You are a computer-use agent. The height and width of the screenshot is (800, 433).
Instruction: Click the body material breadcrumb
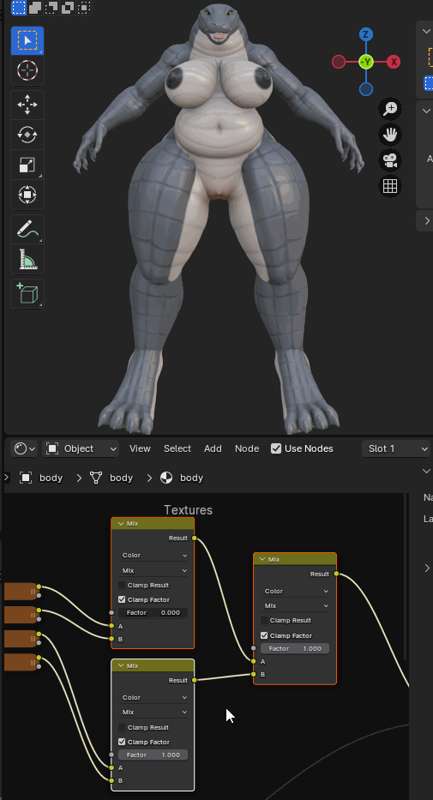click(x=182, y=478)
